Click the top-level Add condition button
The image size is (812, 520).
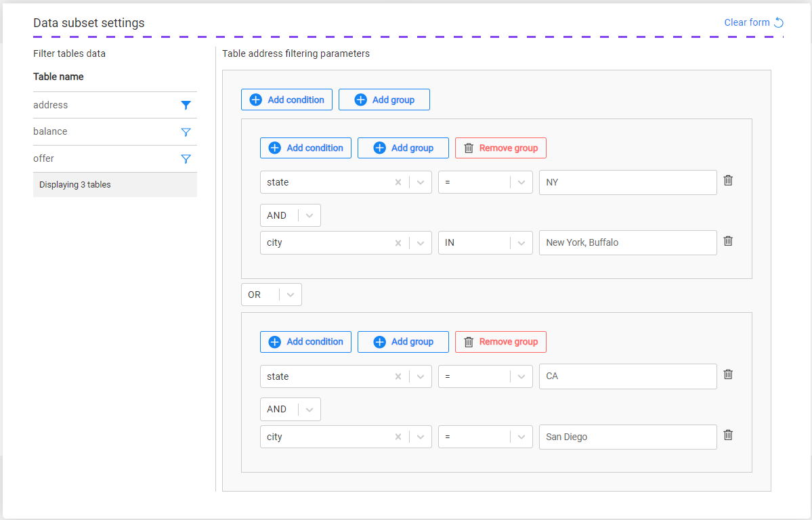pos(286,100)
